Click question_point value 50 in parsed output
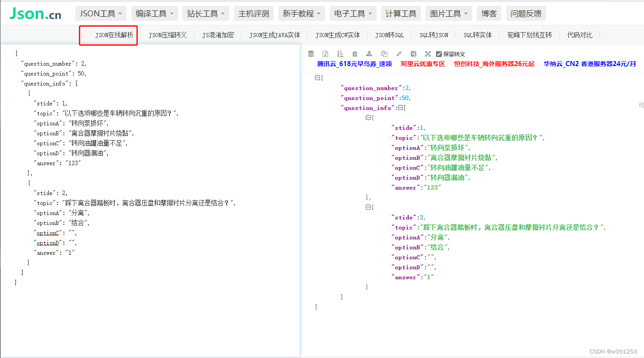Screen dimensions: 644x358 pyautogui.click(x=405, y=98)
